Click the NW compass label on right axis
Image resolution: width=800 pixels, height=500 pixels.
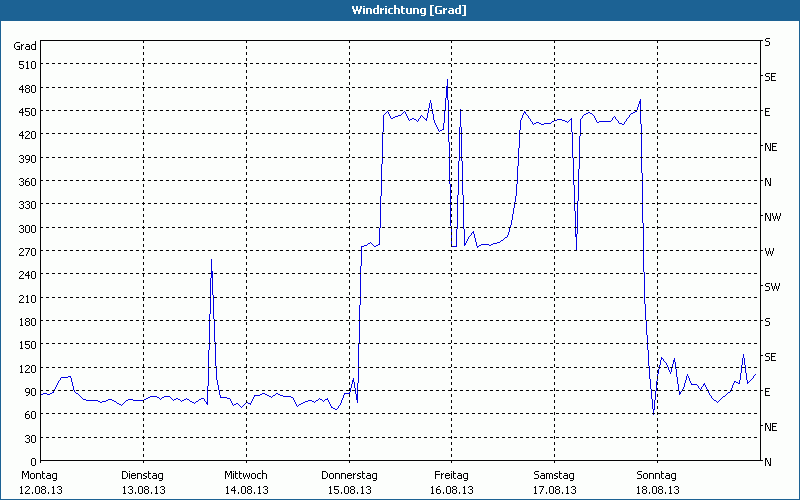pos(772,217)
